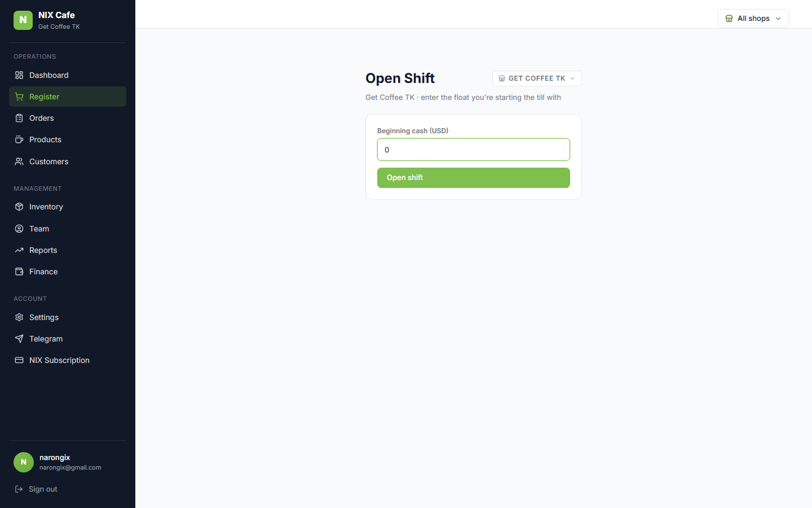Click the Telegram paper plane icon
Screen dimensions: 812x508
tap(19, 339)
